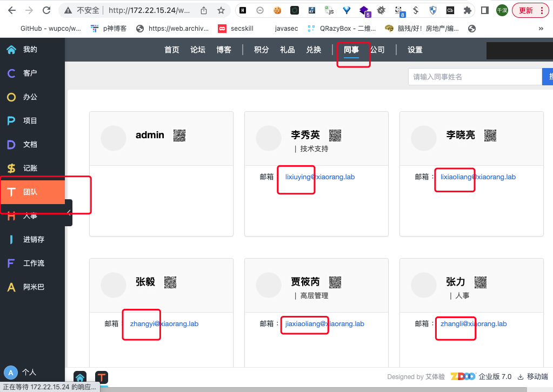The width and height of the screenshot is (553, 392).
Task: Click the share page icon in the address bar
Action: coord(204,11)
